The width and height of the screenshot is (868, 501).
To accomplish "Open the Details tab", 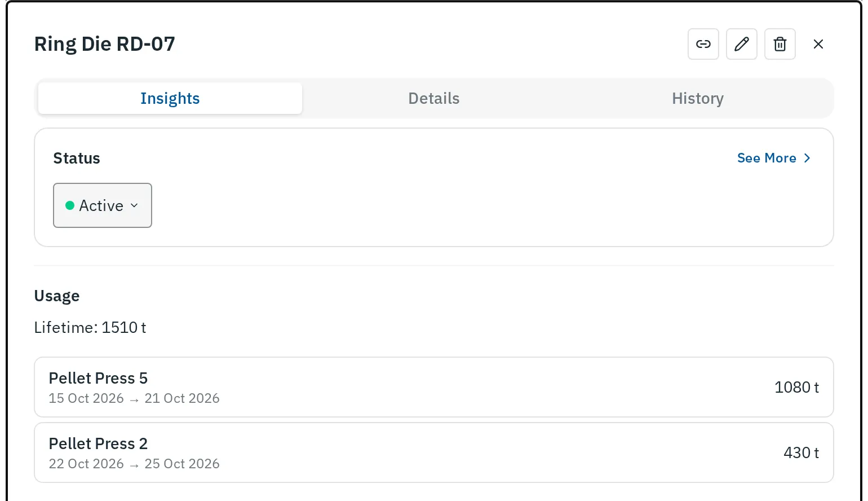I will (x=434, y=98).
